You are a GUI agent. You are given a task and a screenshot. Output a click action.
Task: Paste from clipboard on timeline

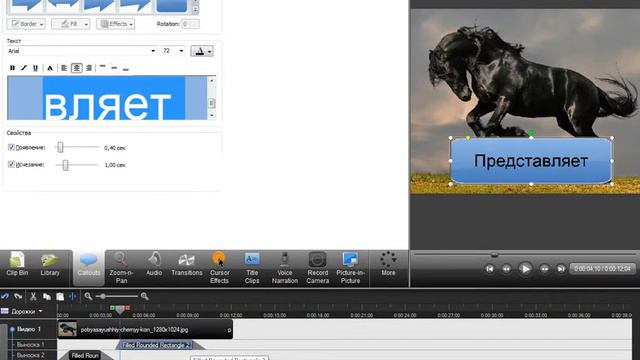(60, 296)
